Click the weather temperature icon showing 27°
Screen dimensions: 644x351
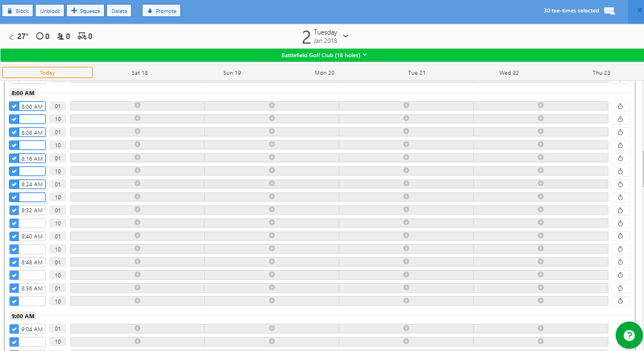(x=12, y=36)
